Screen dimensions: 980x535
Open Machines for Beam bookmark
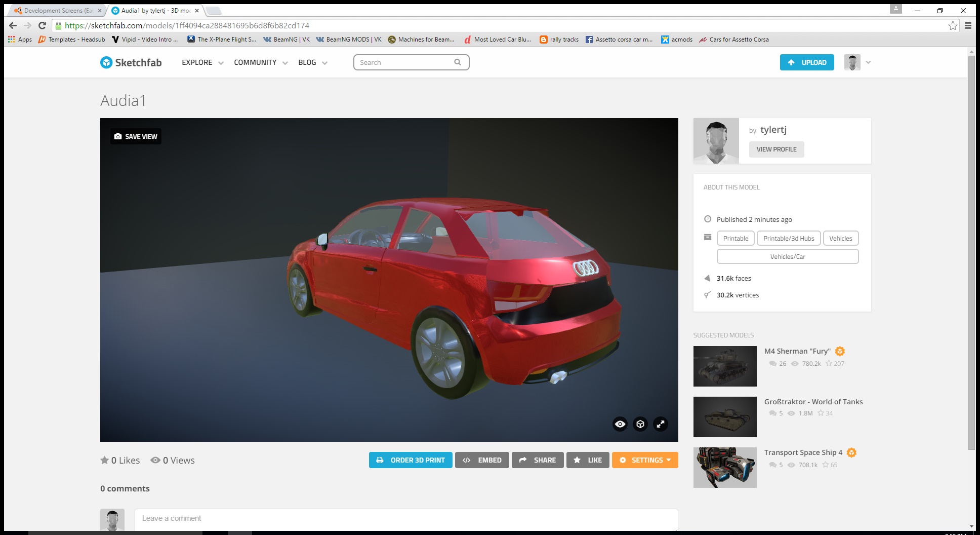tap(421, 39)
